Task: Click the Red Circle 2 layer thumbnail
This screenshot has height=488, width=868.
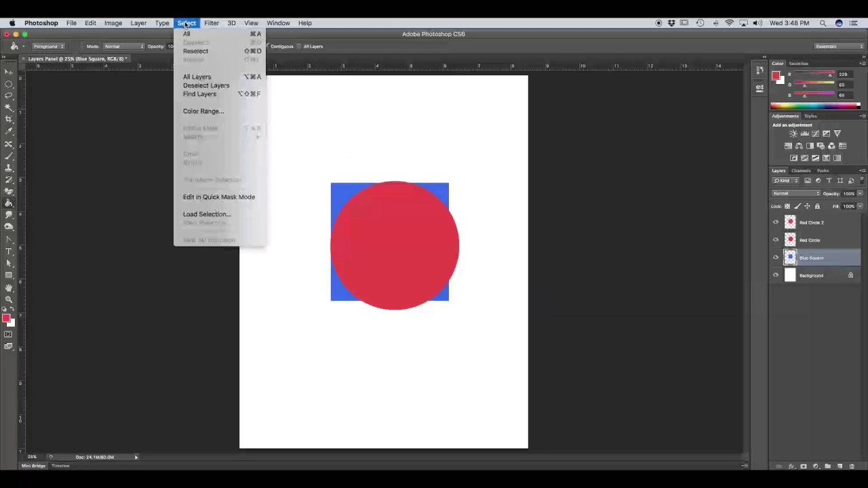Action: (790, 222)
